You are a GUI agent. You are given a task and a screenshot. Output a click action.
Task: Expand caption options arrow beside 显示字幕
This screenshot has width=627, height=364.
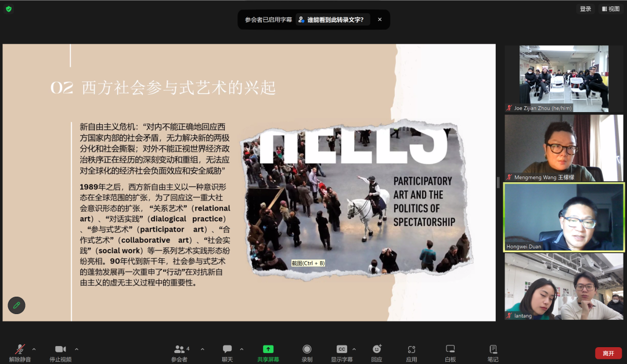coord(354,349)
